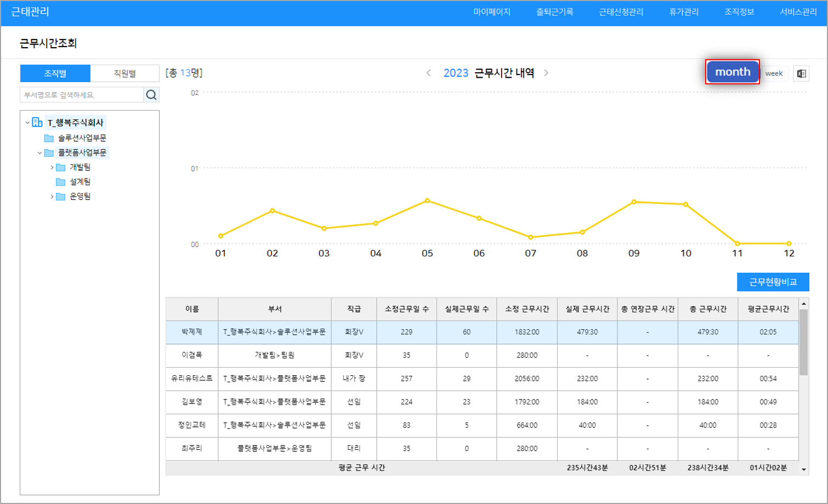Click the 소정근무일 수 column header
Viewport: 828px width, 504px height.
pyautogui.click(x=407, y=309)
